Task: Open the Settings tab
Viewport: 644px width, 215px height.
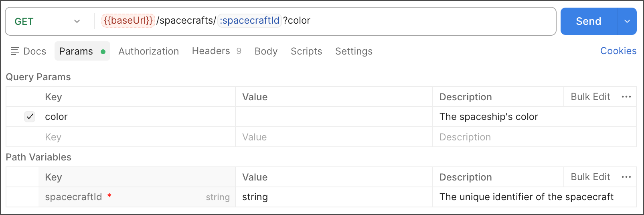Action: click(x=354, y=51)
